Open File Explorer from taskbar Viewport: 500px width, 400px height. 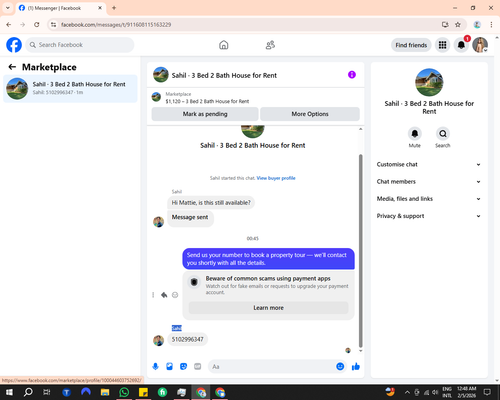click(x=105, y=392)
